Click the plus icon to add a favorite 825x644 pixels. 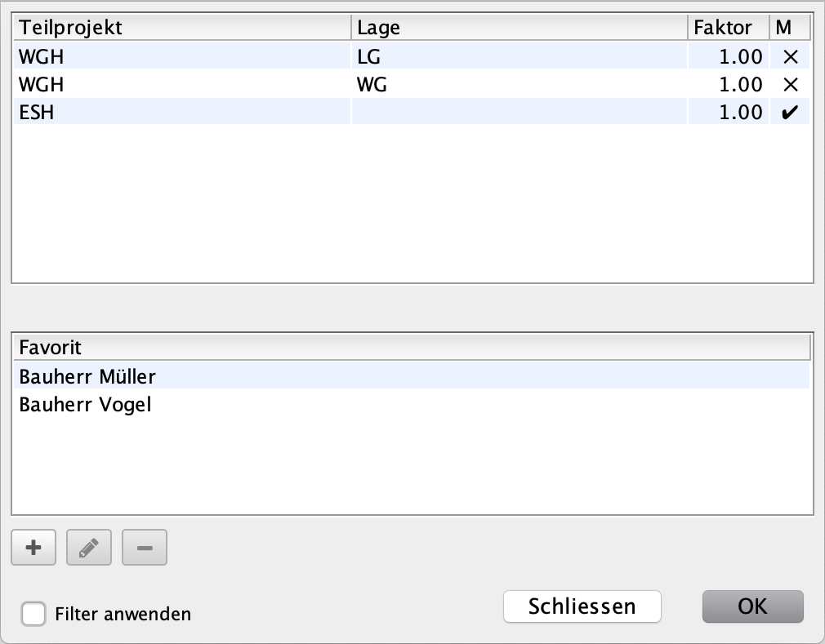pos(33,547)
